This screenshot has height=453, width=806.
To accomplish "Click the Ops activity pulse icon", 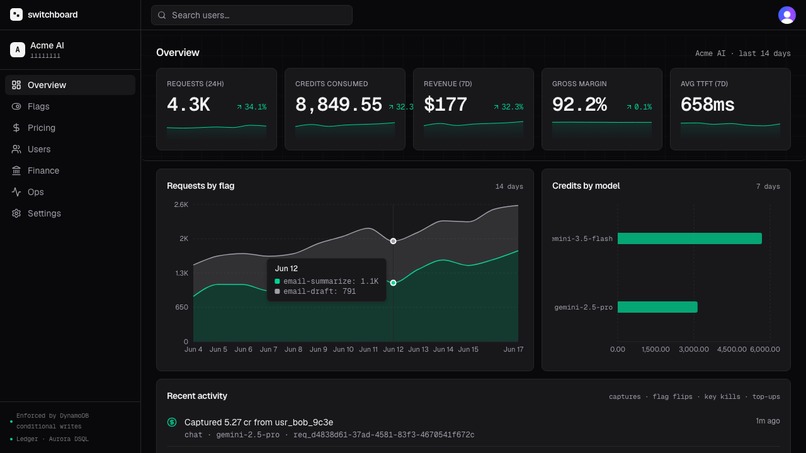I will coord(16,192).
